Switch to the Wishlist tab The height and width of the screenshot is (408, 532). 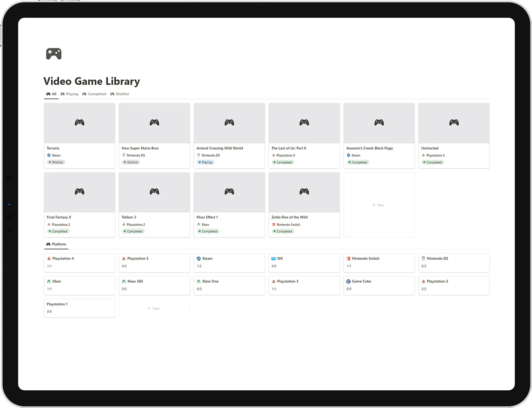point(120,94)
